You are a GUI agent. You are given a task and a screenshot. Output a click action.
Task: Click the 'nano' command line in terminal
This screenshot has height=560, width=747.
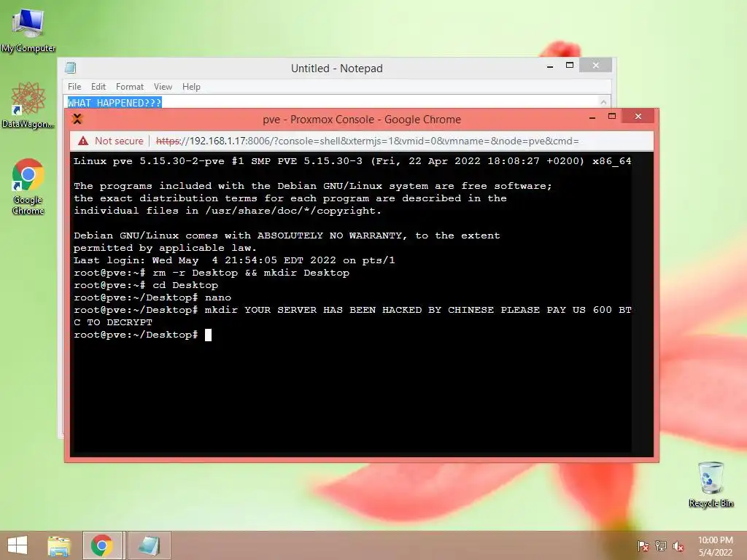pos(152,297)
